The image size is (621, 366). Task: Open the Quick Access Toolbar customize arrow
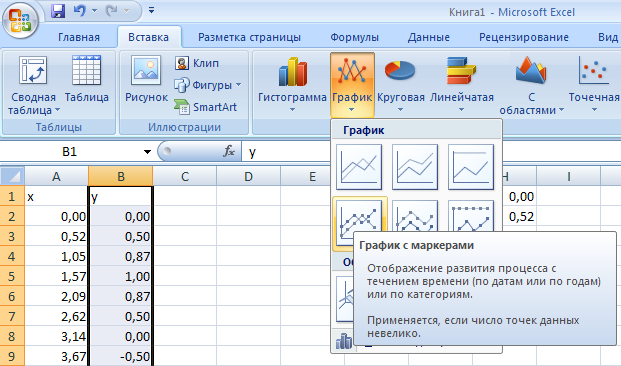151,10
